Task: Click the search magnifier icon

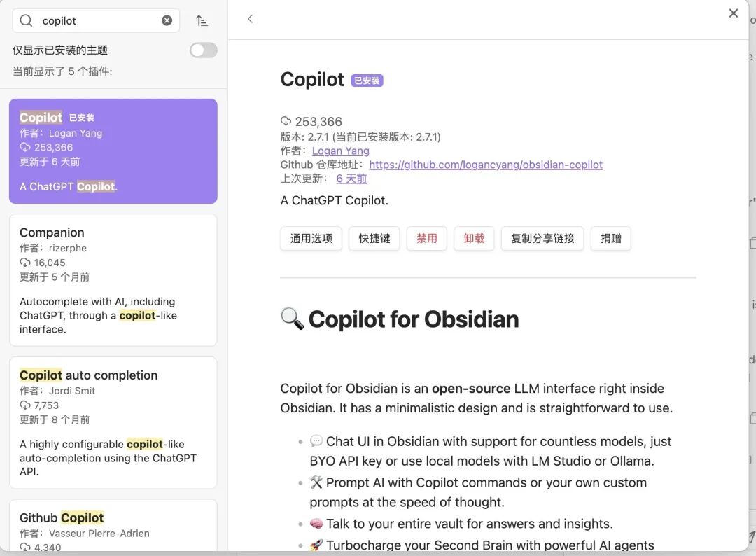Action: coord(26,20)
